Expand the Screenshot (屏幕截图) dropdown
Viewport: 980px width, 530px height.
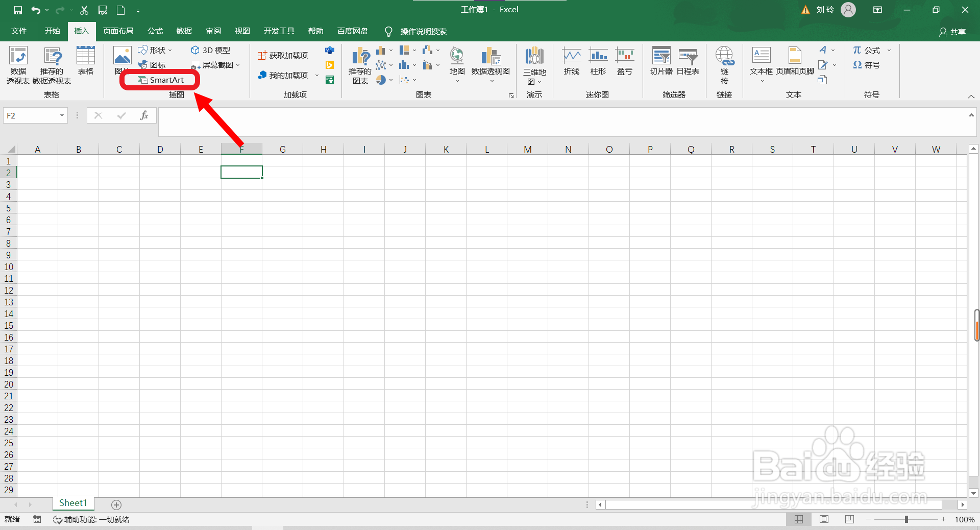(238, 65)
